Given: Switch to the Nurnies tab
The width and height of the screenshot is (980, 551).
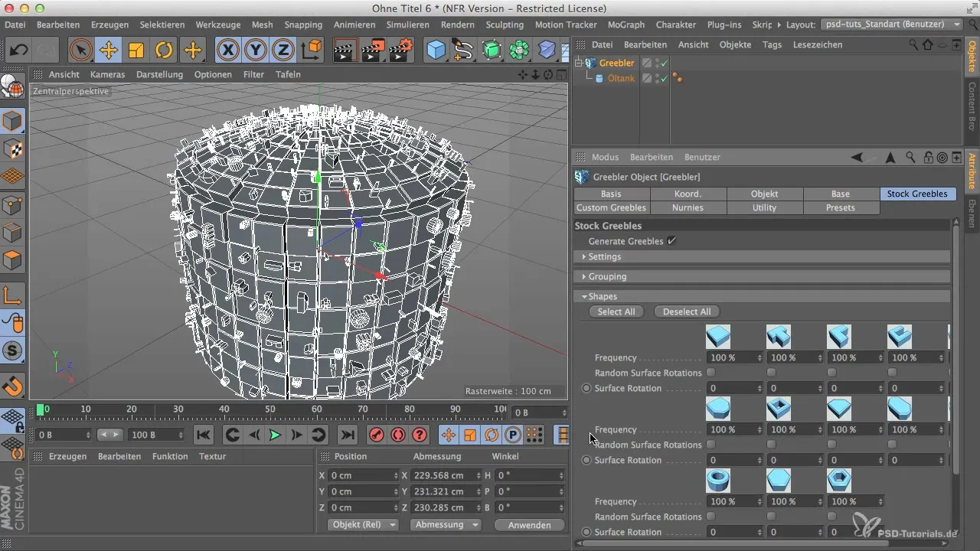Looking at the screenshot, I should (x=688, y=207).
